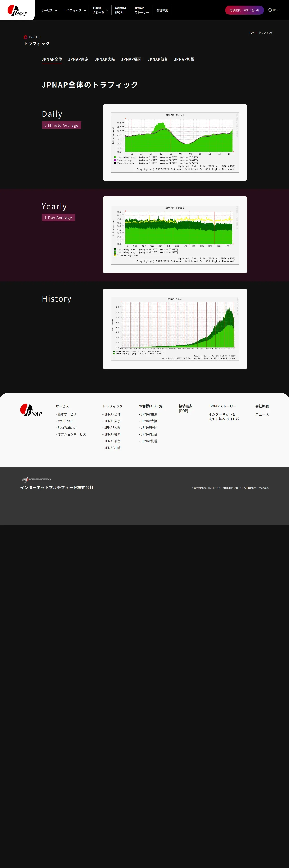Open JPNAP札幌 under footer お客様(AS)一覧
The height and width of the screenshot is (868, 289).
[x=148, y=441]
